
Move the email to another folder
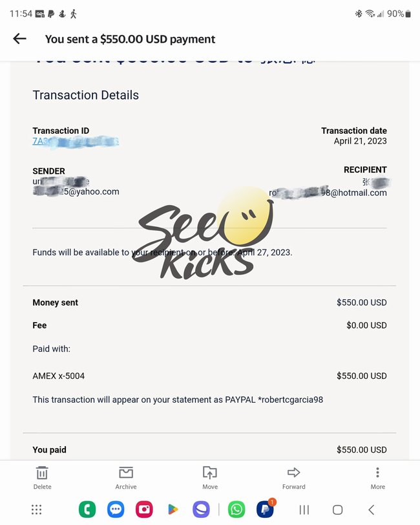pos(210,477)
